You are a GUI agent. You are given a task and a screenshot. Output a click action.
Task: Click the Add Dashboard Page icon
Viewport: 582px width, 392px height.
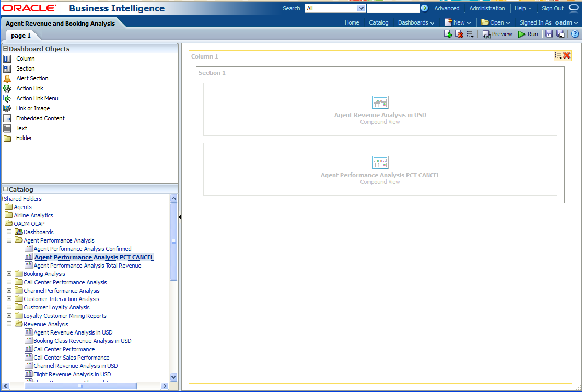[x=448, y=34]
